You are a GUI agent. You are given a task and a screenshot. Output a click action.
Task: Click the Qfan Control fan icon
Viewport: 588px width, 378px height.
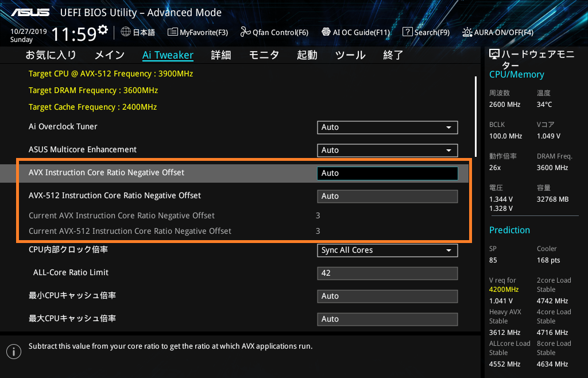point(245,32)
